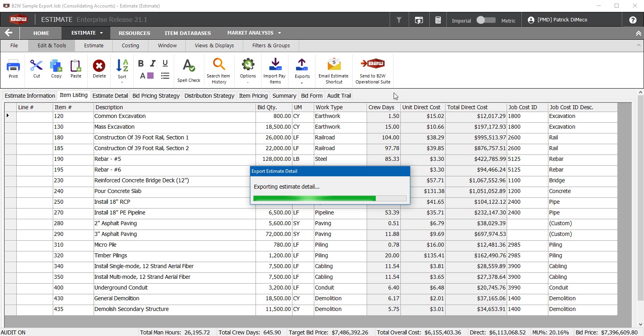Click the Print icon in ribbon

tap(13, 69)
